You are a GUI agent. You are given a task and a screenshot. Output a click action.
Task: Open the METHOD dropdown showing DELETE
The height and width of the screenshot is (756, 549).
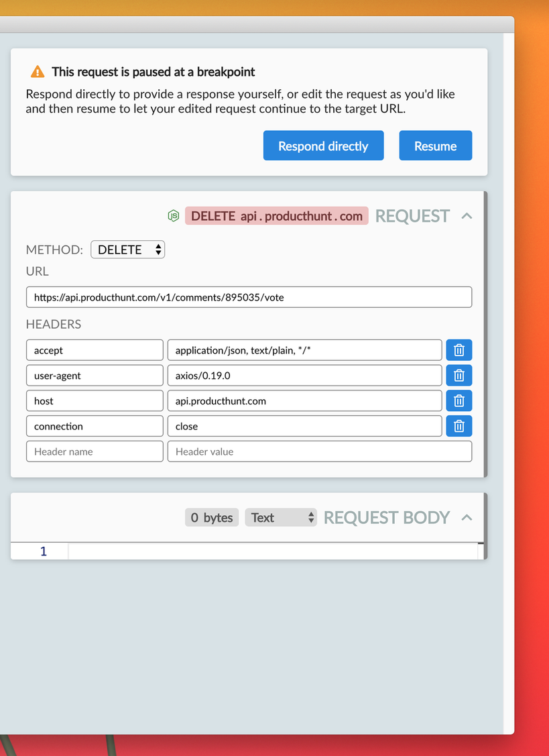(127, 249)
